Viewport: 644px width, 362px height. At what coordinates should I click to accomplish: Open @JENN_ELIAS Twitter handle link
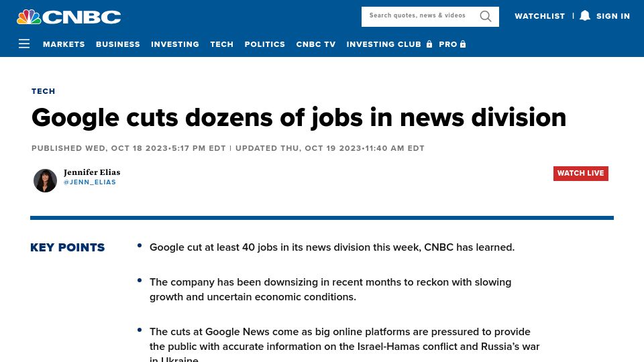coord(89,182)
